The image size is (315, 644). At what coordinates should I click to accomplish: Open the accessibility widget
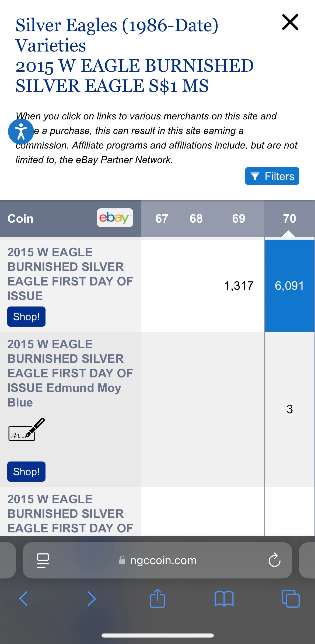(20, 133)
